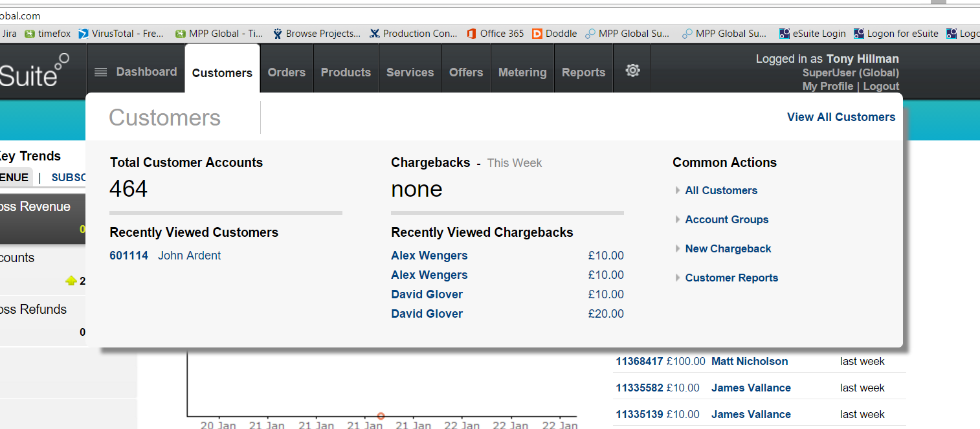The width and height of the screenshot is (980, 429).
Task: Open Customer Reports link
Action: (731, 278)
